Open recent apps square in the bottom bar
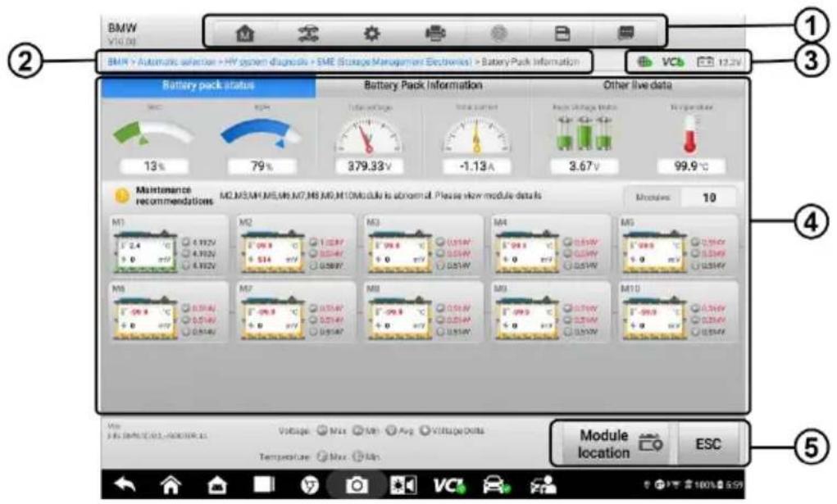The height and width of the screenshot is (504, 837). click(x=264, y=484)
